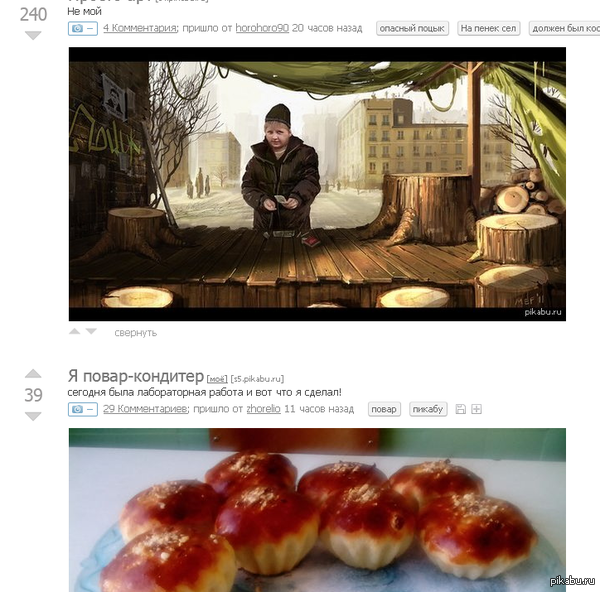Viewport: 600px width, 592px height.
Task: Click small down arrow below first image
Action: pyautogui.click(x=91, y=331)
